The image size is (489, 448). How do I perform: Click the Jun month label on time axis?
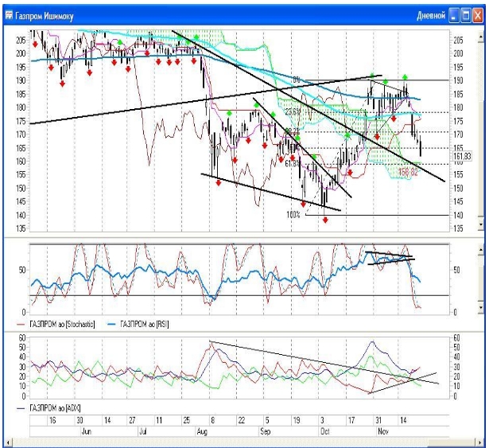(x=87, y=431)
